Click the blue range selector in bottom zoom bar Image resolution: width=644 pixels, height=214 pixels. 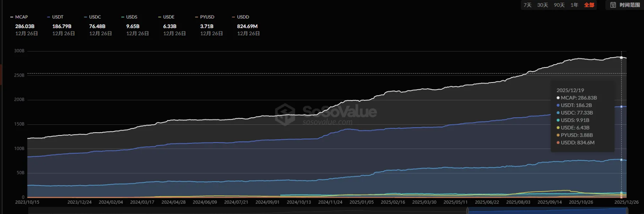click(x=547, y=211)
